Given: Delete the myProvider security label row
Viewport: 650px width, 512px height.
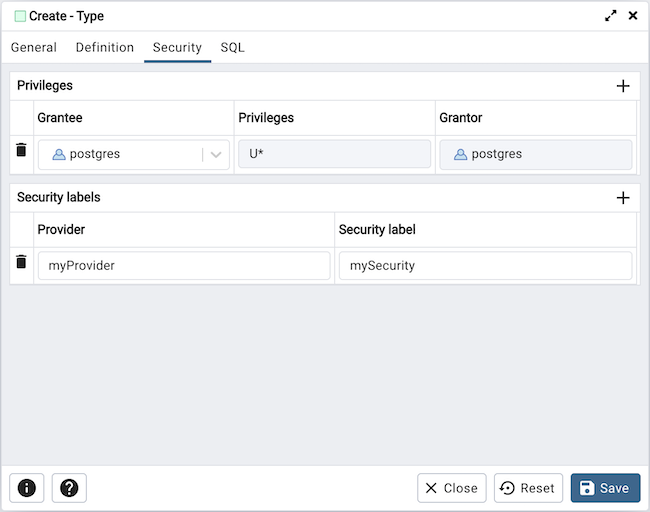Looking at the screenshot, I should pyautogui.click(x=21, y=263).
